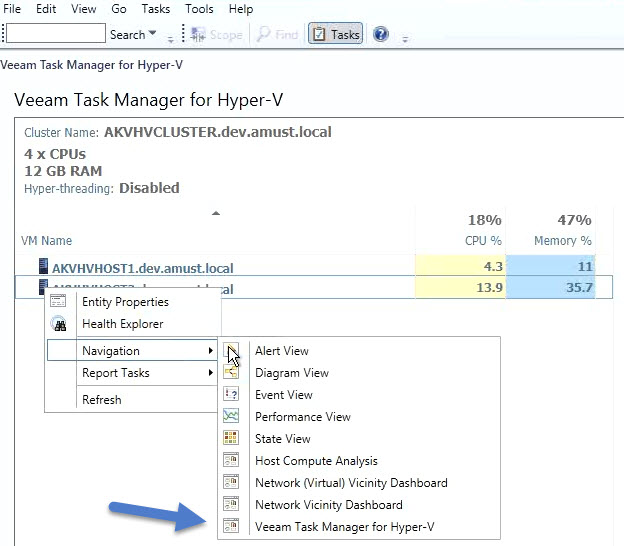Open toolbar overflow options after Search

170,39
